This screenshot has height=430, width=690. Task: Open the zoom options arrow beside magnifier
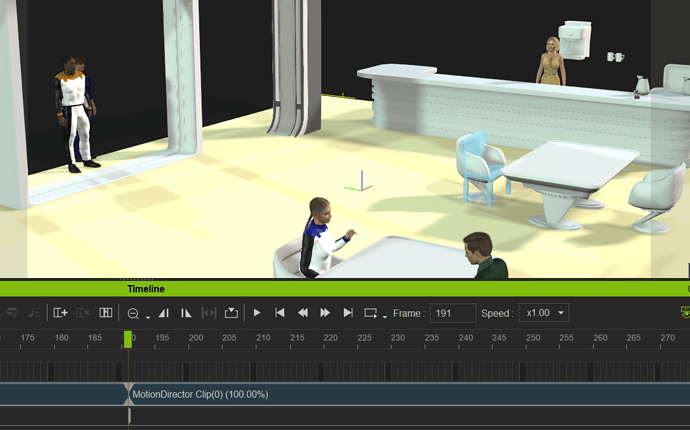click(148, 317)
